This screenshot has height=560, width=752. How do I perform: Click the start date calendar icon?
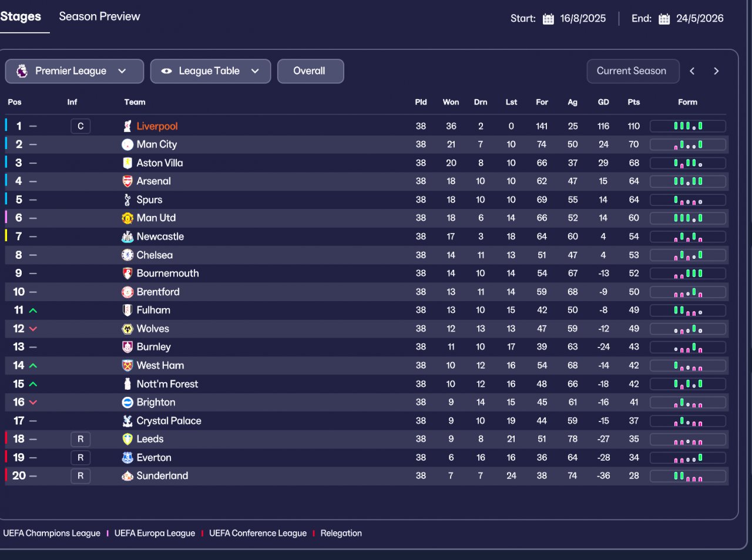(x=548, y=19)
